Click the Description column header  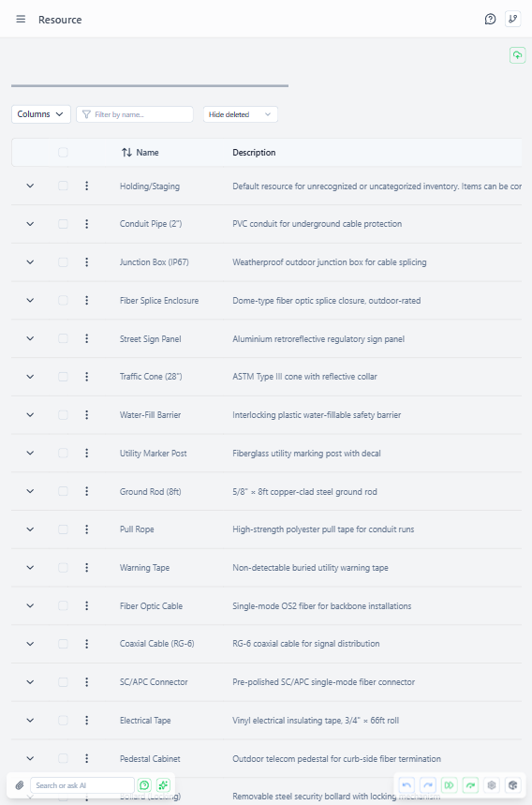pyautogui.click(x=254, y=153)
